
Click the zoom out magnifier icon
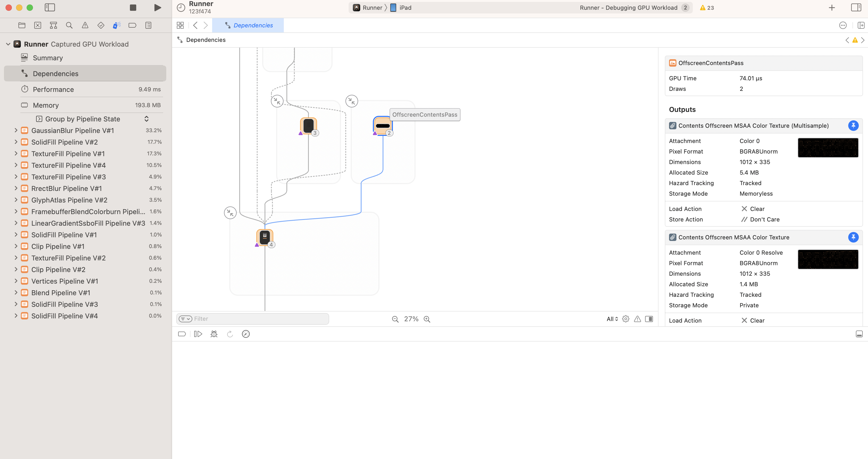[395, 319]
